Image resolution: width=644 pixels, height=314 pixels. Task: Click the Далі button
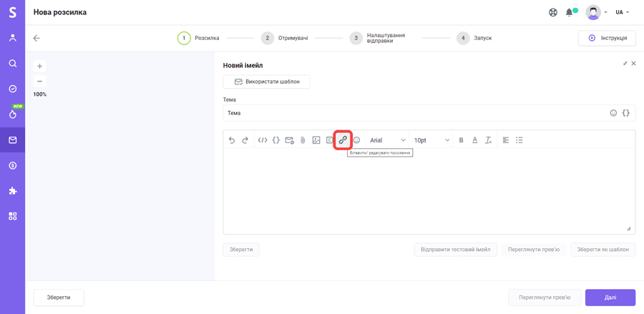point(610,298)
